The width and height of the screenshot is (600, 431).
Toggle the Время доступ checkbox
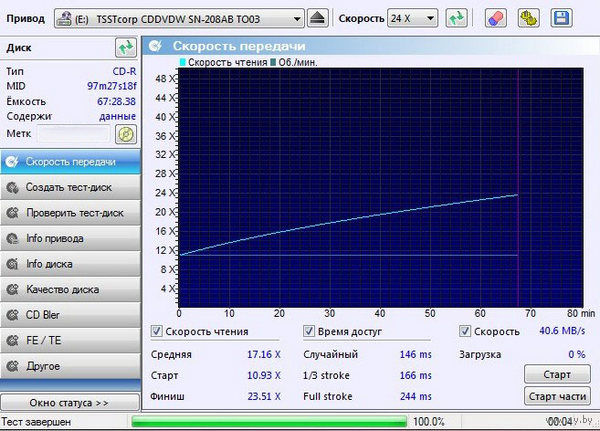click(x=309, y=331)
